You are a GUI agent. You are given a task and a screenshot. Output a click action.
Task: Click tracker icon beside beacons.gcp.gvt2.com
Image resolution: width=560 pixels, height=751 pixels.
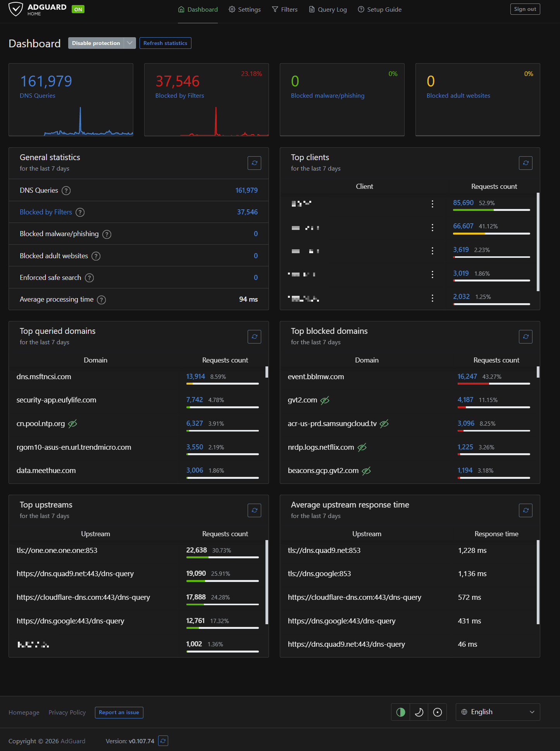point(366,471)
